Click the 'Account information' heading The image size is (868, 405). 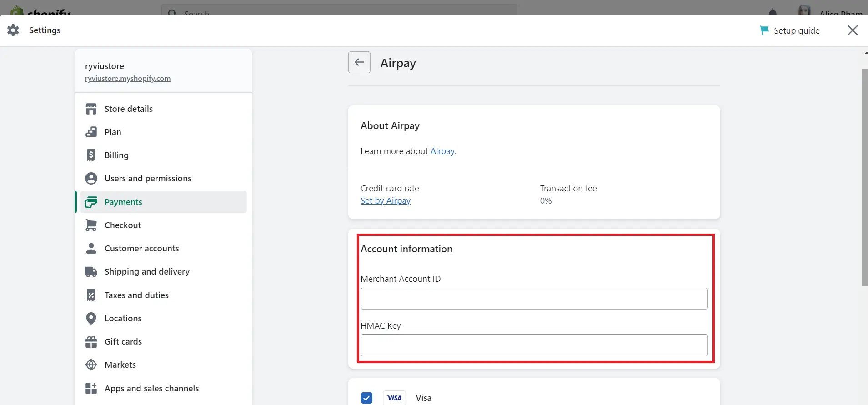(406, 249)
